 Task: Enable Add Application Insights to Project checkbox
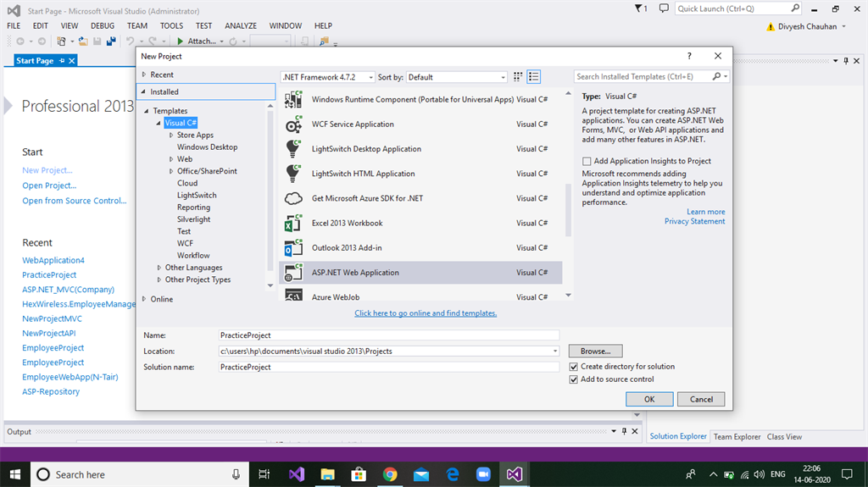587,161
